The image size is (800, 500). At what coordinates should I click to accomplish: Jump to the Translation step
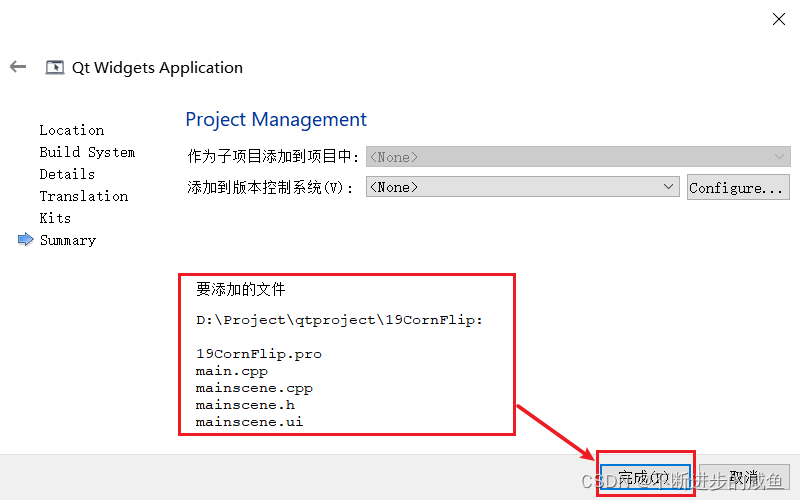(84, 196)
